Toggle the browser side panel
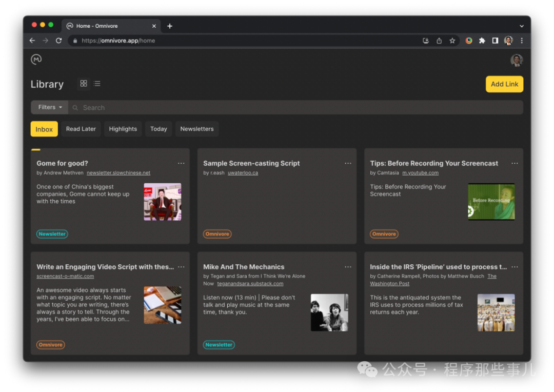 (x=496, y=41)
